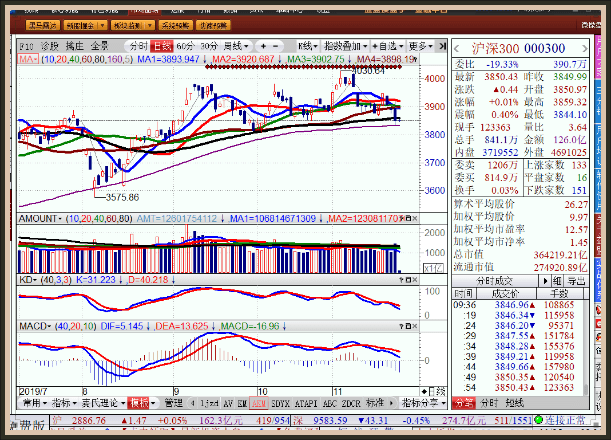Open K线 chart type dropdown

click(308, 46)
